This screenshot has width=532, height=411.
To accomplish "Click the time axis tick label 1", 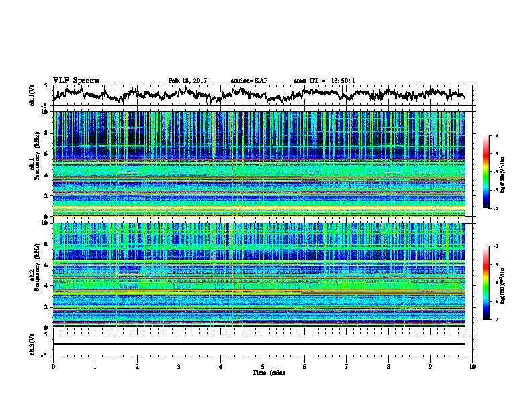I will [95, 367].
